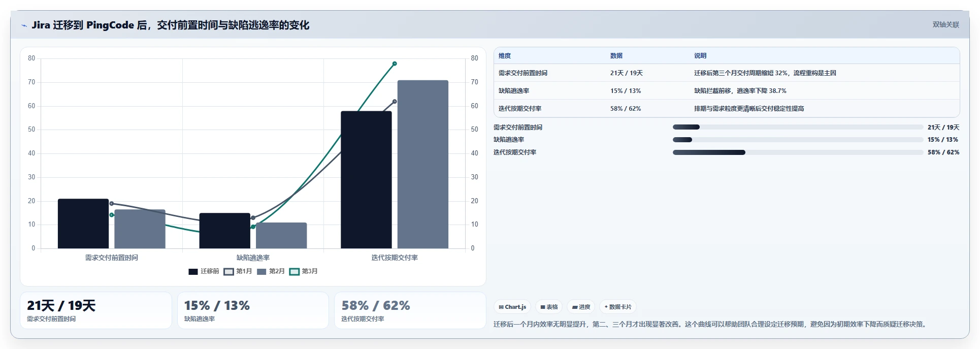Screen dimensions: 980x349
Task: Click table cell 迭代按期交付率
Action: tap(520, 109)
